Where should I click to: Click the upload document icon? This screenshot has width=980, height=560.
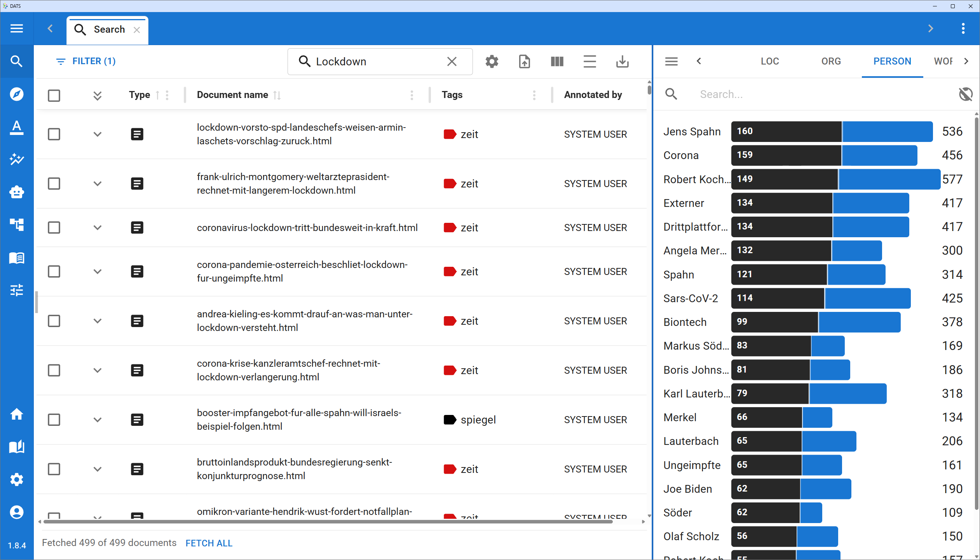(x=525, y=61)
